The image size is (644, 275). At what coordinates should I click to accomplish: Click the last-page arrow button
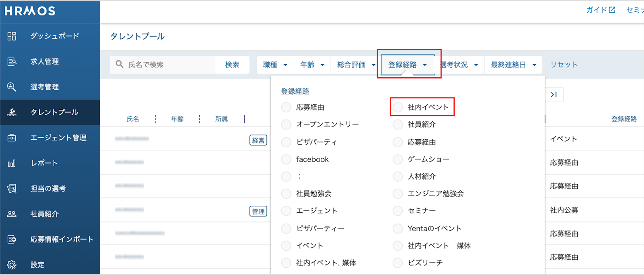(554, 95)
